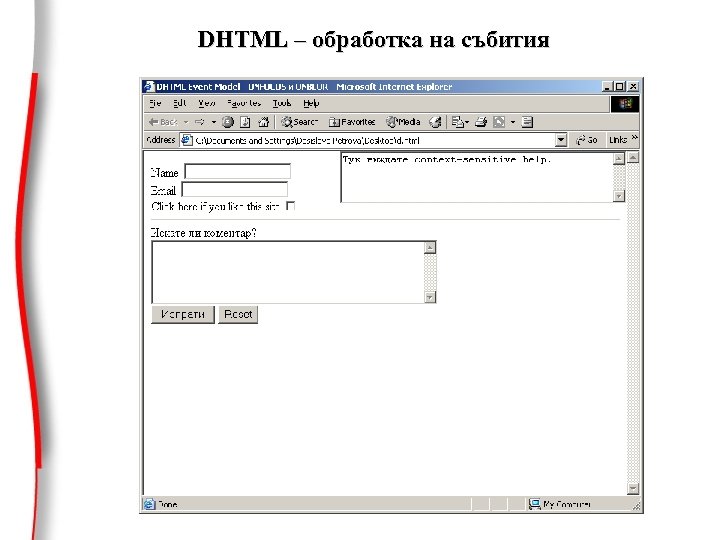The image size is (720, 540).
Task: Click comment textarea scroll up arrow
Action: pyautogui.click(x=430, y=248)
